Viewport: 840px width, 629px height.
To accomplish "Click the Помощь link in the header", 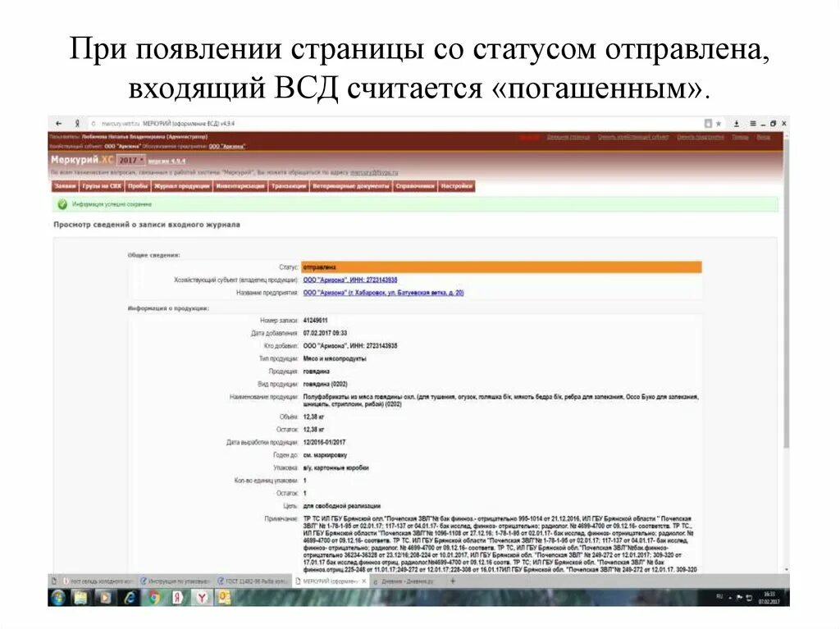I will (741, 137).
